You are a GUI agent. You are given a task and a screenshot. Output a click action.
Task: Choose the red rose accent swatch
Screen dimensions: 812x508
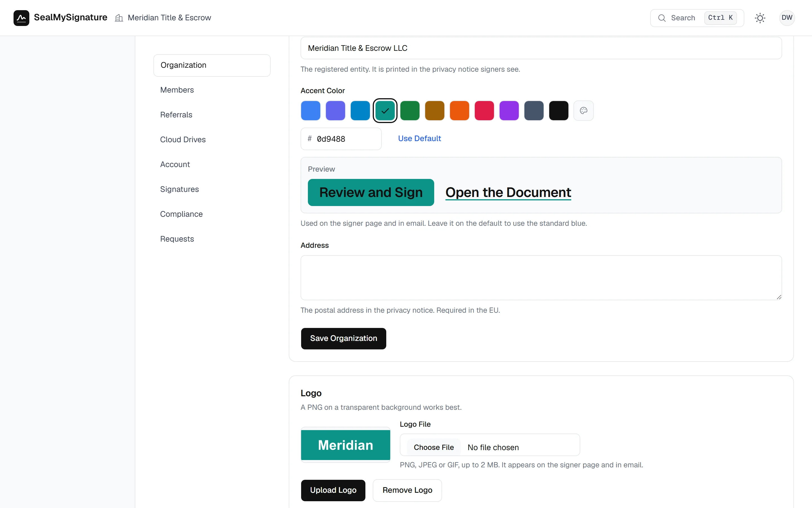tap(484, 111)
